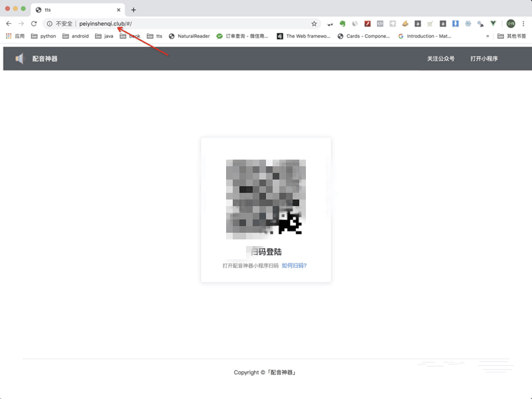Show more bookmarks with the chevron
The image size is (532, 399).
(487, 36)
